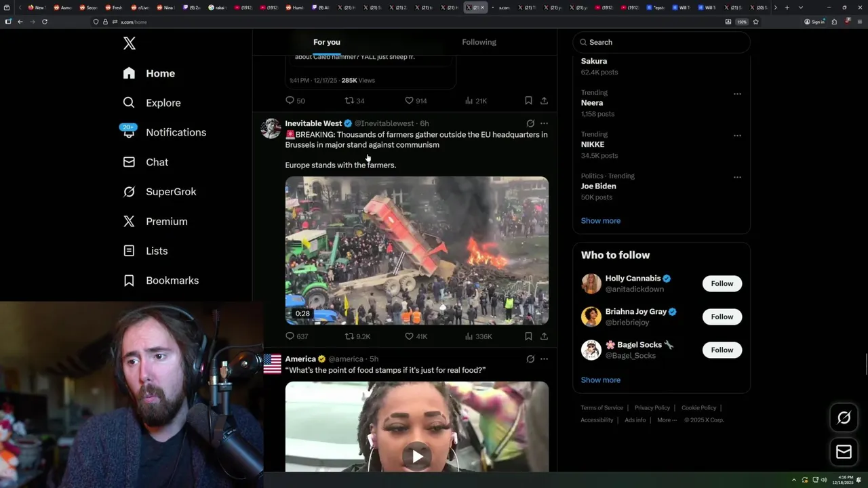Screen dimensions: 868x488
Task: Open the Home navigation item
Action: (149, 73)
